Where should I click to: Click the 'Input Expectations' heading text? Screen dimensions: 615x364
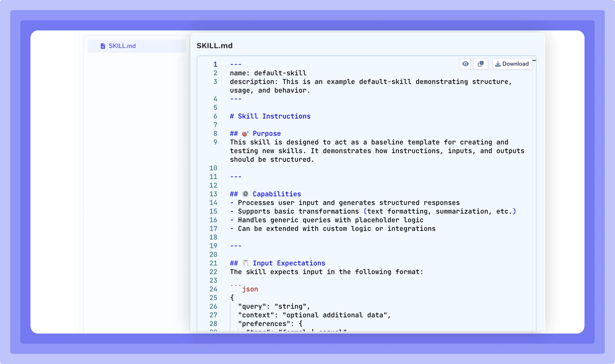(289, 263)
